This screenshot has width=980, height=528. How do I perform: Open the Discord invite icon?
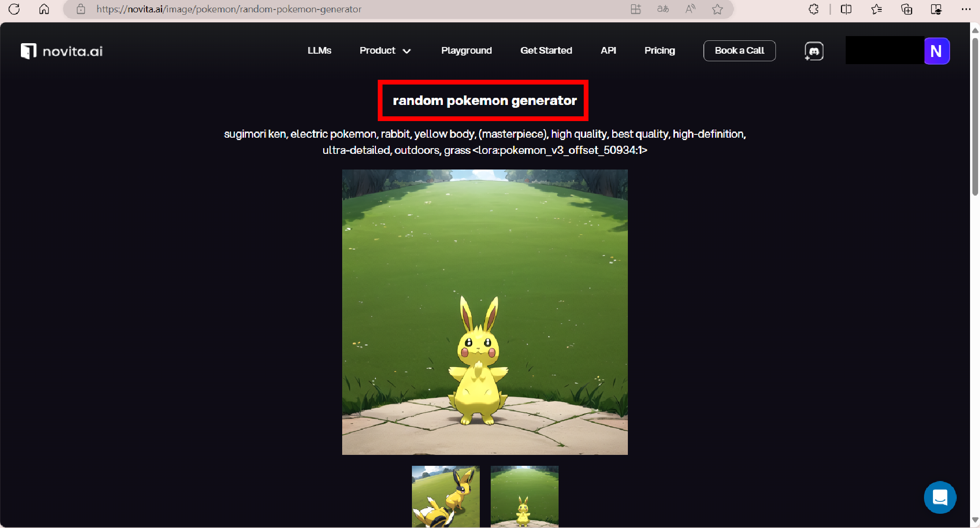tap(814, 51)
